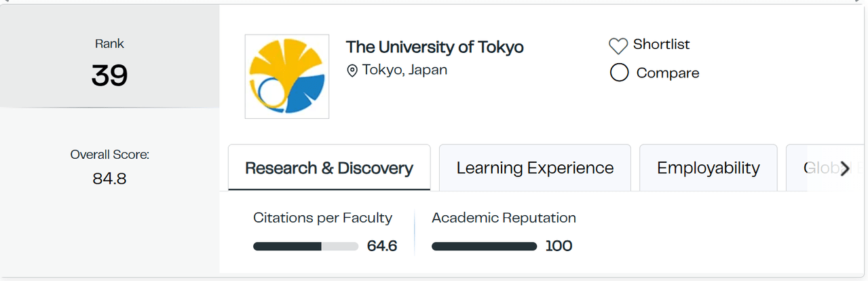The height and width of the screenshot is (281, 868).
Task: Click the heart Shortlist icon
Action: pyautogui.click(x=618, y=46)
